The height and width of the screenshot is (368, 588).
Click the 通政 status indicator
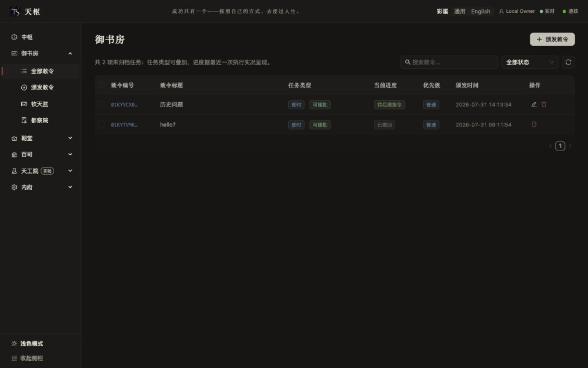(570, 11)
